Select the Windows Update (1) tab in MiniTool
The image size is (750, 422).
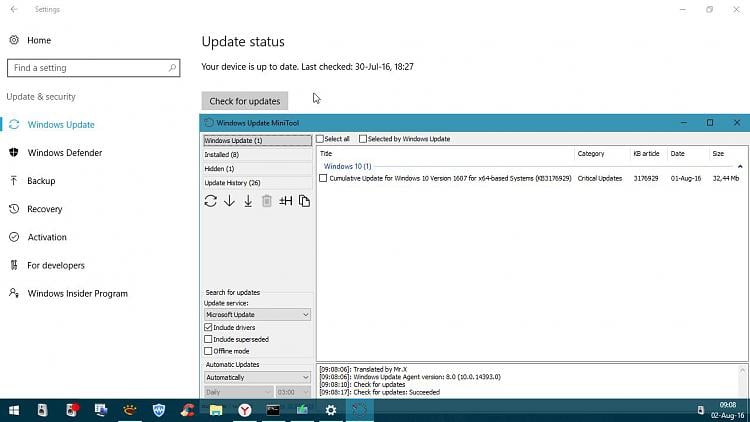(257, 141)
